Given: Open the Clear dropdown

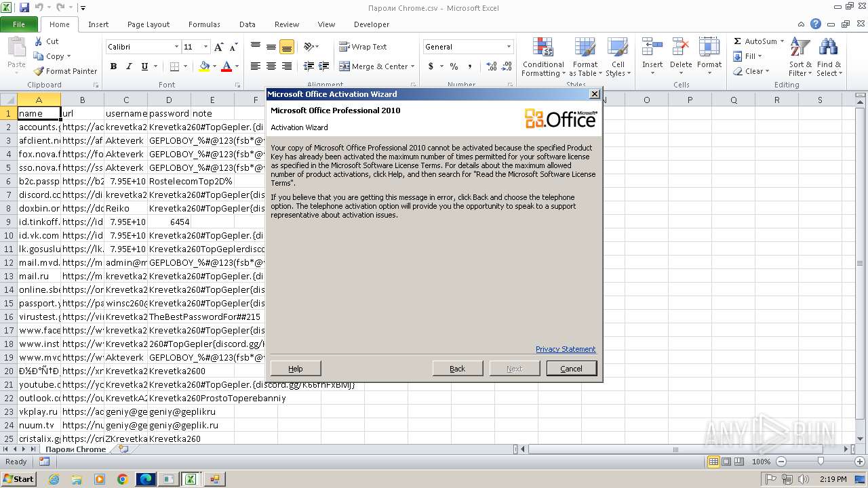Looking at the screenshot, I should [751, 71].
